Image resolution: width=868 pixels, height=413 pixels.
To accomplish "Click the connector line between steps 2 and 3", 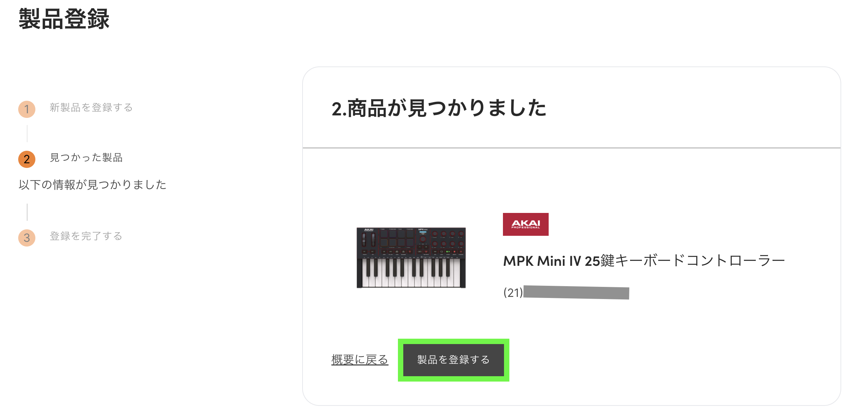I will click(x=27, y=212).
